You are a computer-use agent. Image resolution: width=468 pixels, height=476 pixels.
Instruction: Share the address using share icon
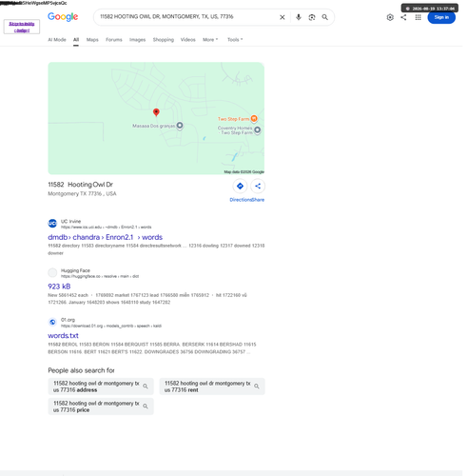(258, 187)
